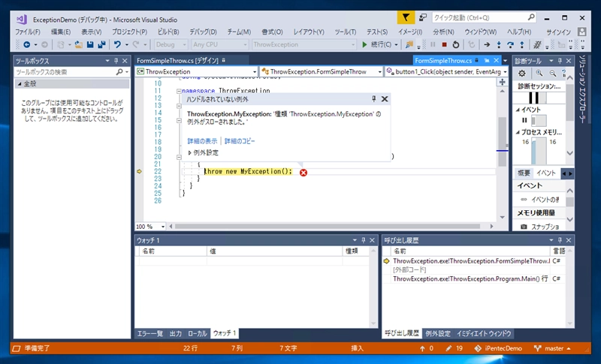Open the ツール(T) menu
The height and width of the screenshot is (364, 601).
pyautogui.click(x=345, y=32)
